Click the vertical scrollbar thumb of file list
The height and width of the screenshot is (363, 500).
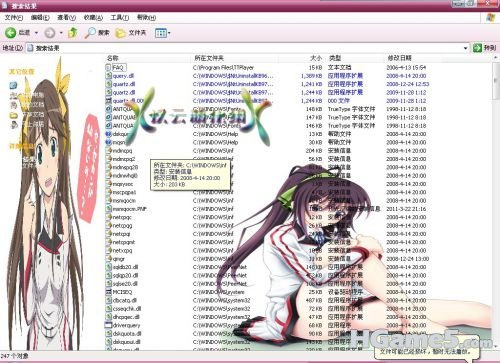(x=495, y=80)
